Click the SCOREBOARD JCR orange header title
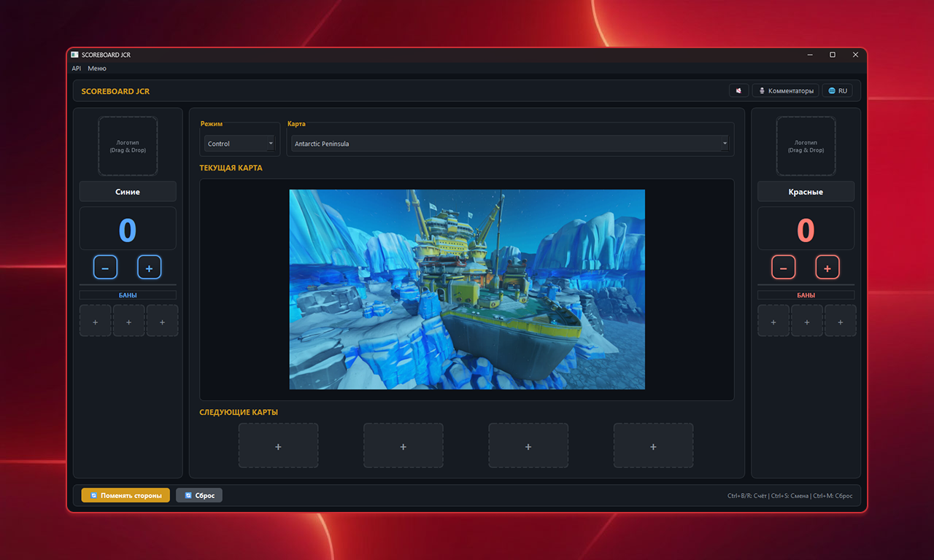The height and width of the screenshot is (560, 934). point(115,91)
